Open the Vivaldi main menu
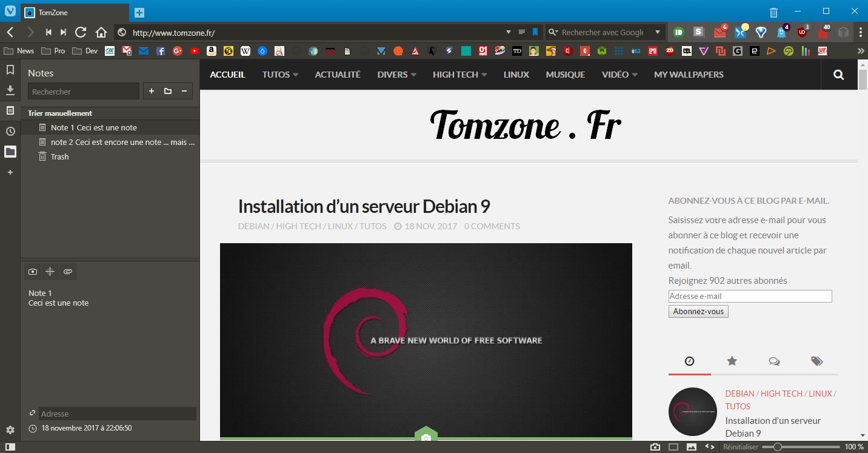868x453 pixels. click(x=10, y=12)
